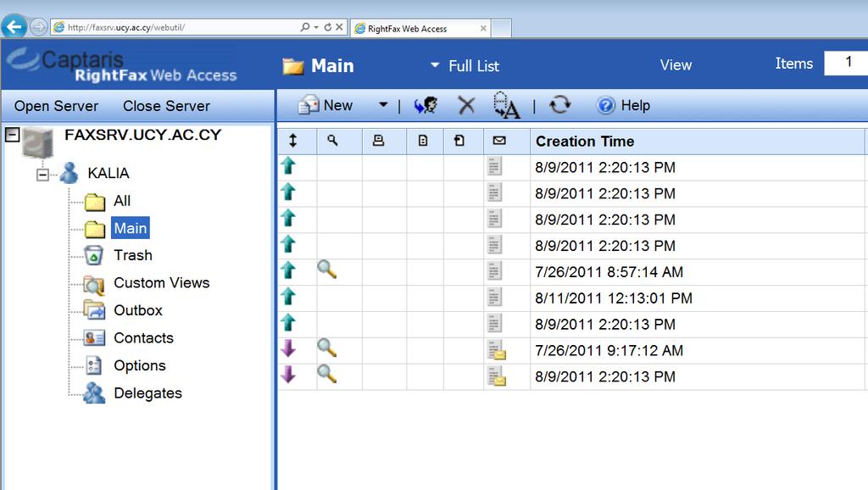Click the Main folder icon in header
The width and height of the screenshot is (868, 490).
[x=293, y=66]
